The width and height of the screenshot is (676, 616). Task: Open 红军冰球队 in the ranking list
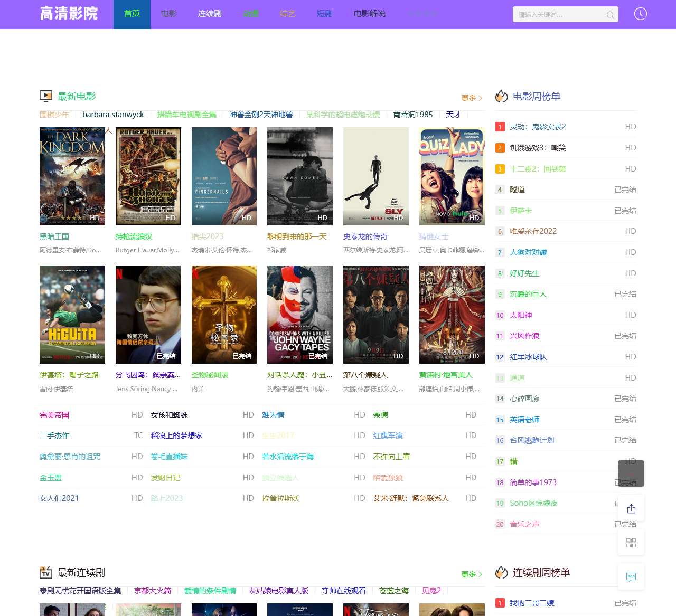click(x=529, y=357)
